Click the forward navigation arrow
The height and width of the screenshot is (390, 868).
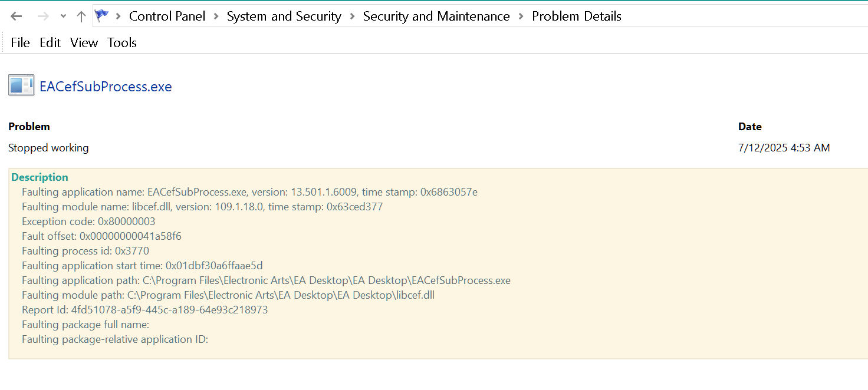coord(42,16)
